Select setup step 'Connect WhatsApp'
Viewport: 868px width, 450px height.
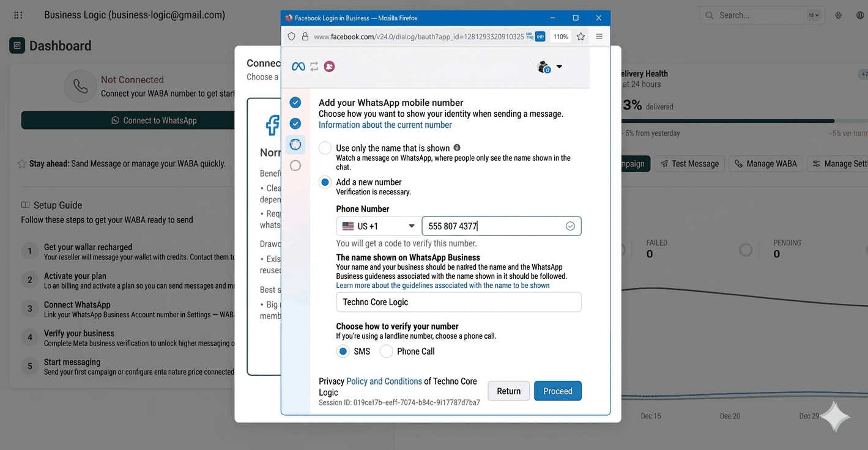tap(128, 309)
